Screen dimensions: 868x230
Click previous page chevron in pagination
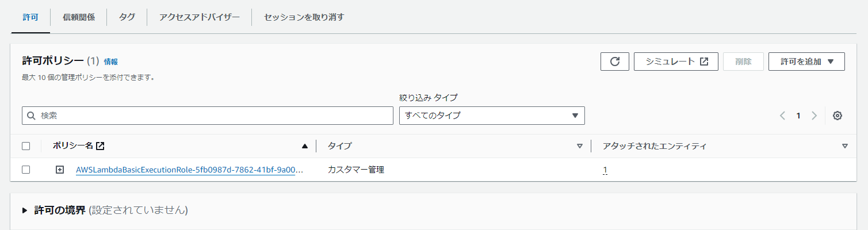(x=782, y=116)
